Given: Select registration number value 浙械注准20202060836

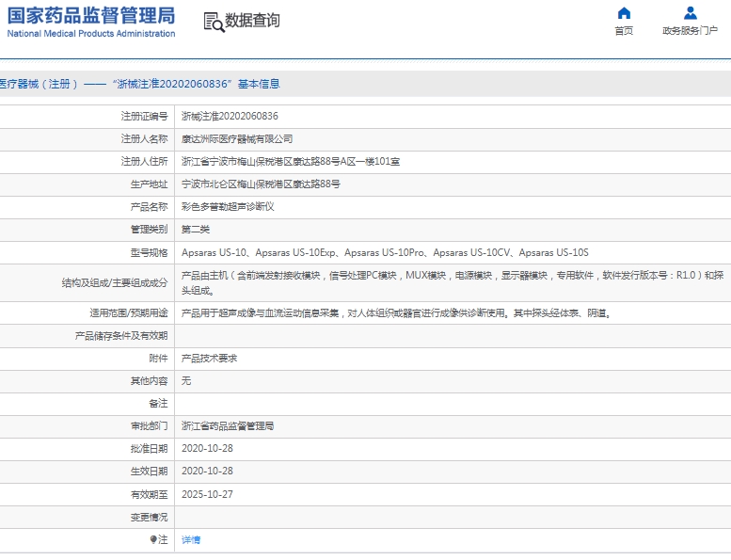Looking at the screenshot, I should [x=230, y=116].
